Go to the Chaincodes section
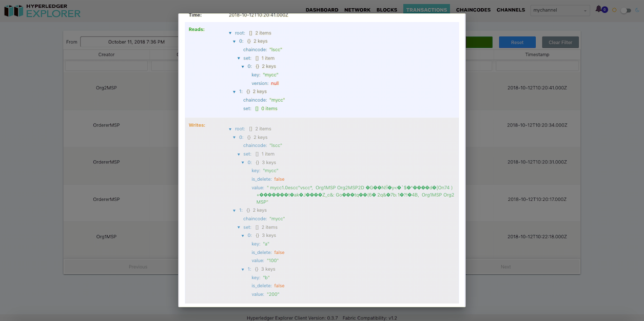The width and height of the screenshot is (644, 321). coord(473,9)
